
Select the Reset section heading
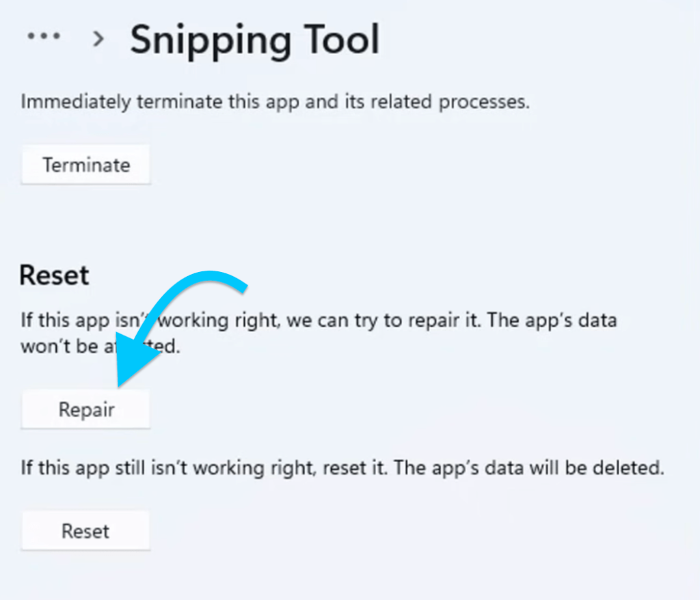(55, 275)
